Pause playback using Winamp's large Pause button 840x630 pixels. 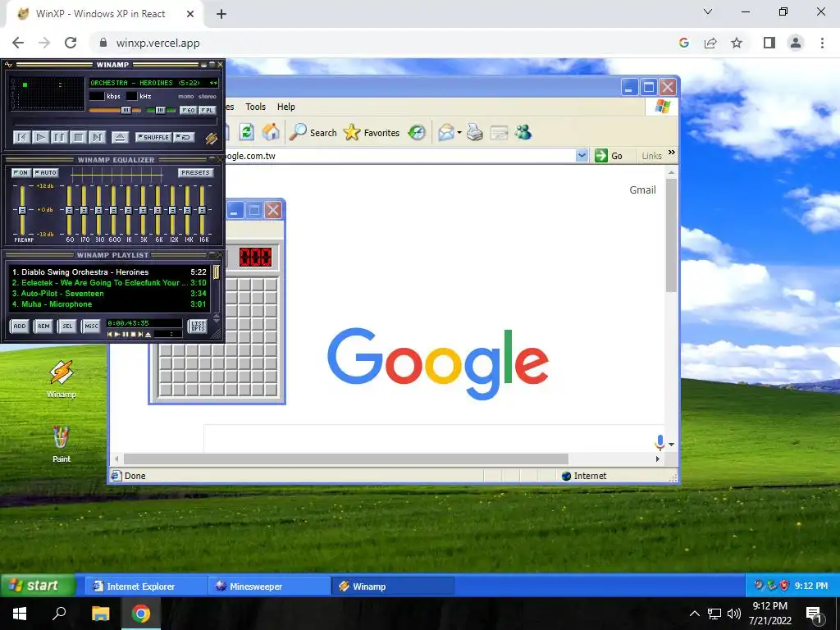(59, 138)
